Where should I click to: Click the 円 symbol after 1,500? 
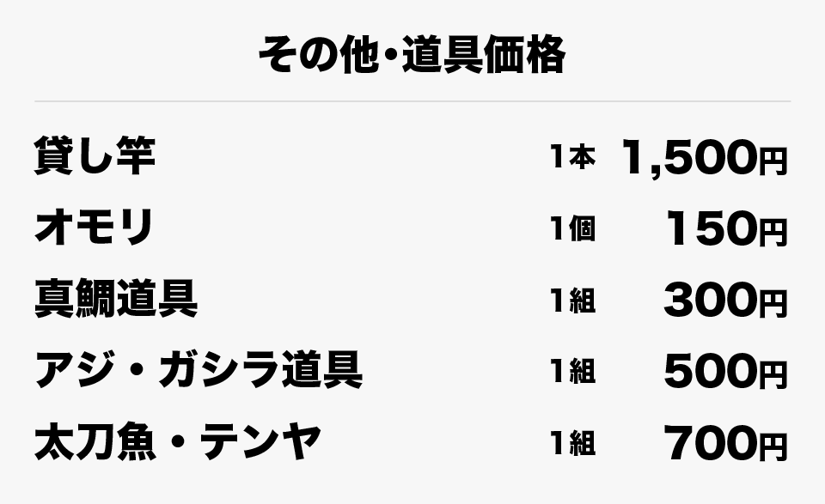coord(773,161)
